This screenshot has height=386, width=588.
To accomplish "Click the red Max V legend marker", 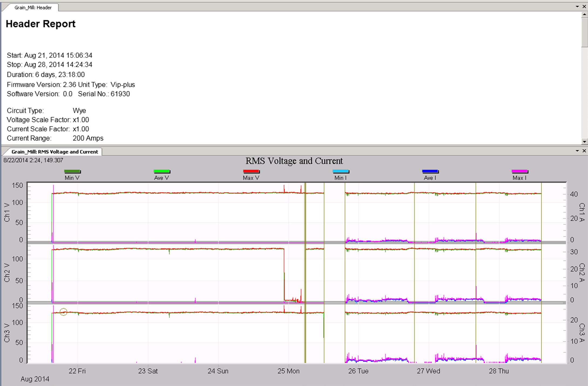I will pos(251,171).
